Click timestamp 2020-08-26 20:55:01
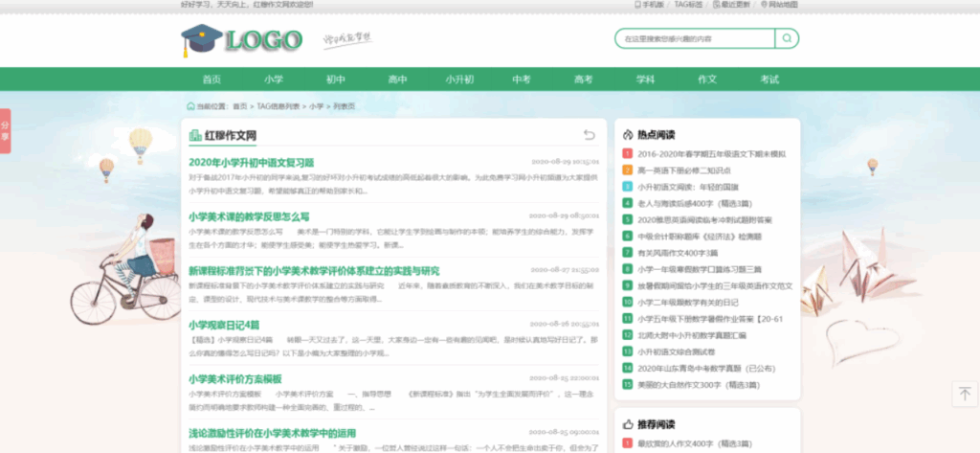Screen dimensions: 980x453 [x=565, y=324]
